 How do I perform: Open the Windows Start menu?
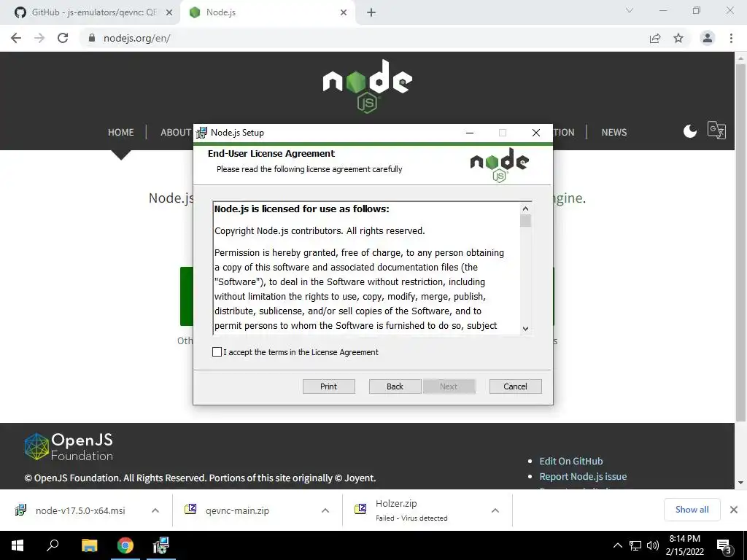click(x=18, y=545)
